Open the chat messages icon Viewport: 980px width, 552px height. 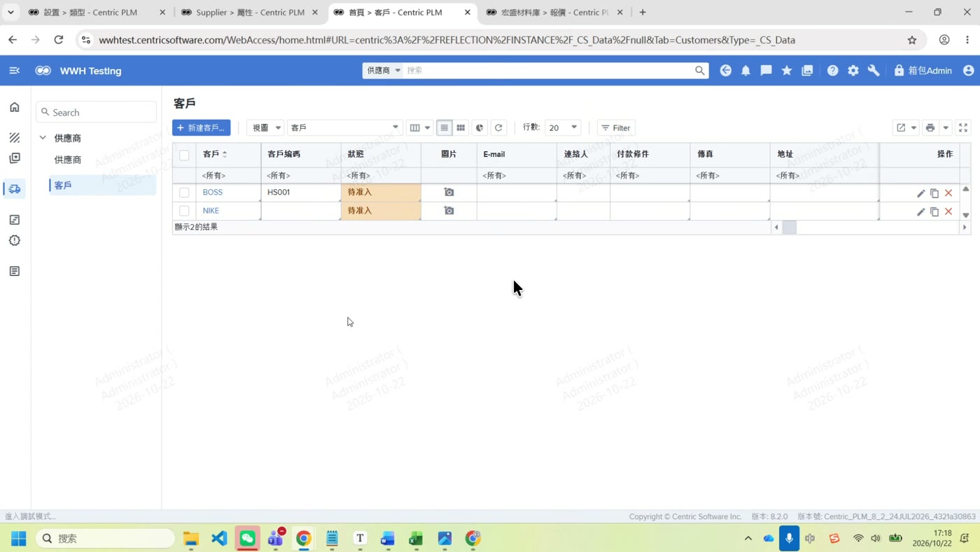click(x=766, y=71)
